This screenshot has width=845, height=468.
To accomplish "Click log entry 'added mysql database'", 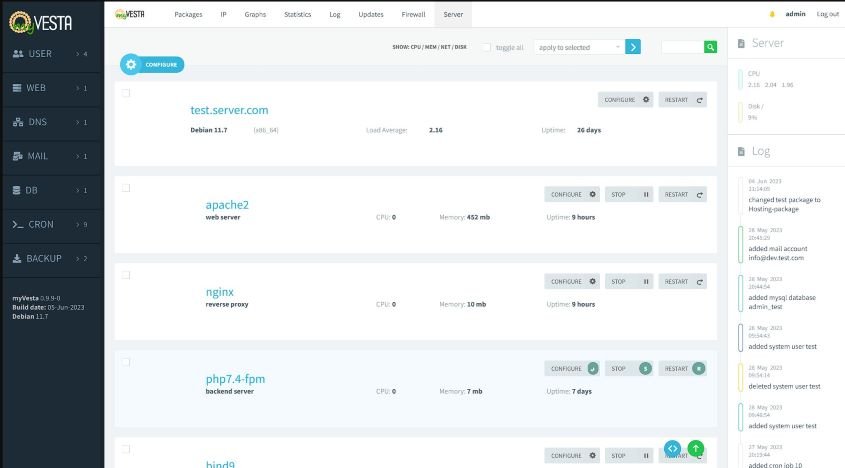I will pos(782,302).
